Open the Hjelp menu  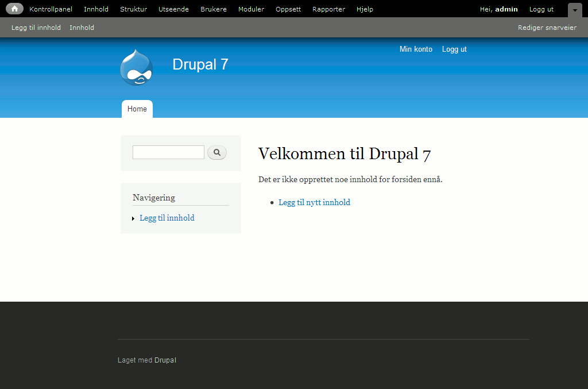tap(365, 9)
